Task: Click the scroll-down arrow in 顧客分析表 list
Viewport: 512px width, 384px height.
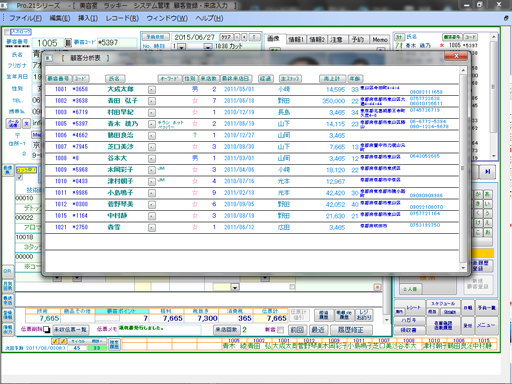Action: 463,268
